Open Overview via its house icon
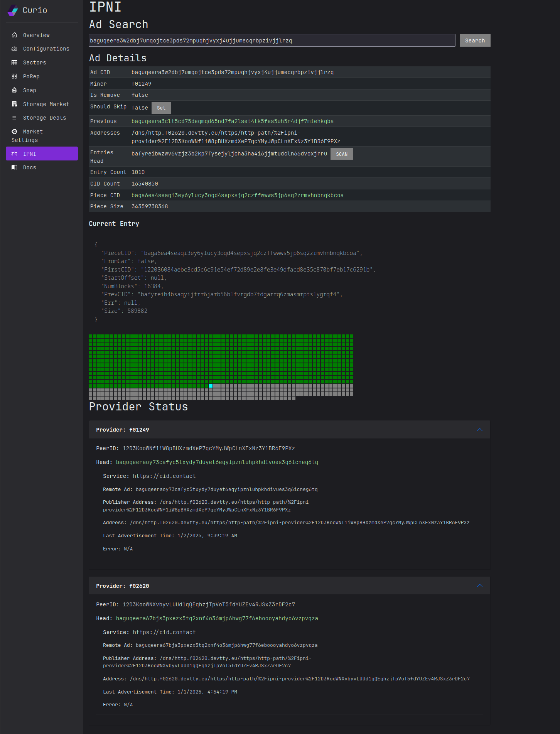Viewport: 560px width, 734px height. (x=14, y=35)
